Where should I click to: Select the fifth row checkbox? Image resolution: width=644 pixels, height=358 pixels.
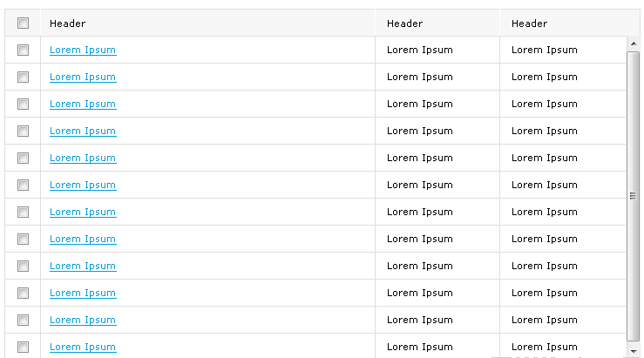coord(23,158)
